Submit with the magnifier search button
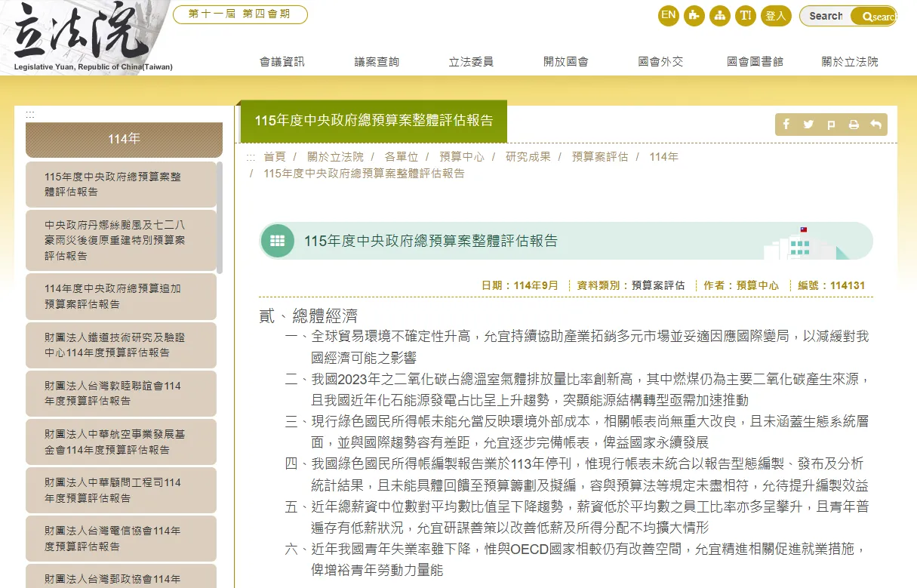Screen dimensions: 917x588 (873, 16)
